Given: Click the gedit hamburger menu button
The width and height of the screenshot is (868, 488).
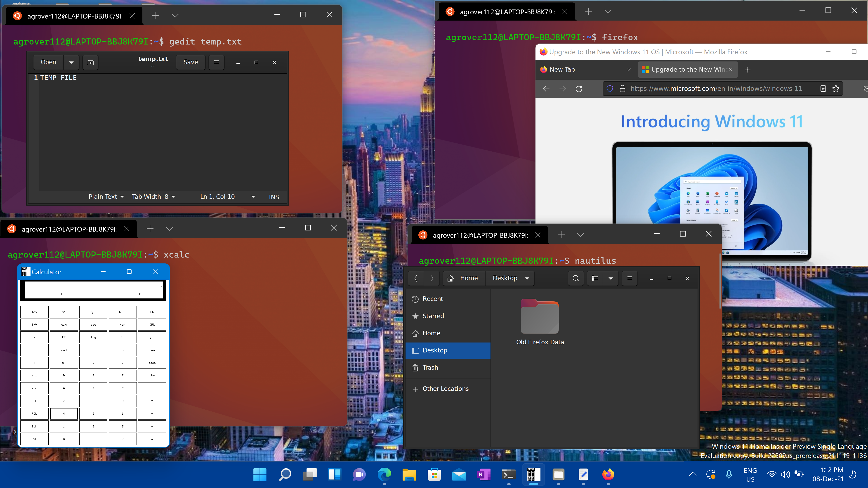Looking at the screenshot, I should click(x=216, y=62).
